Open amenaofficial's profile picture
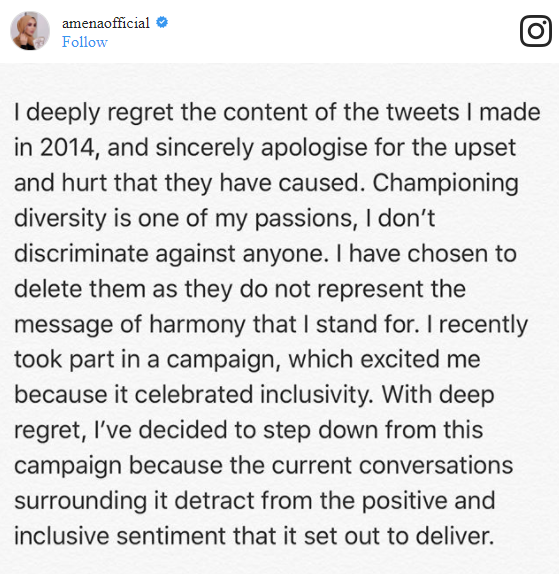This screenshot has height=574, width=559. (30, 31)
